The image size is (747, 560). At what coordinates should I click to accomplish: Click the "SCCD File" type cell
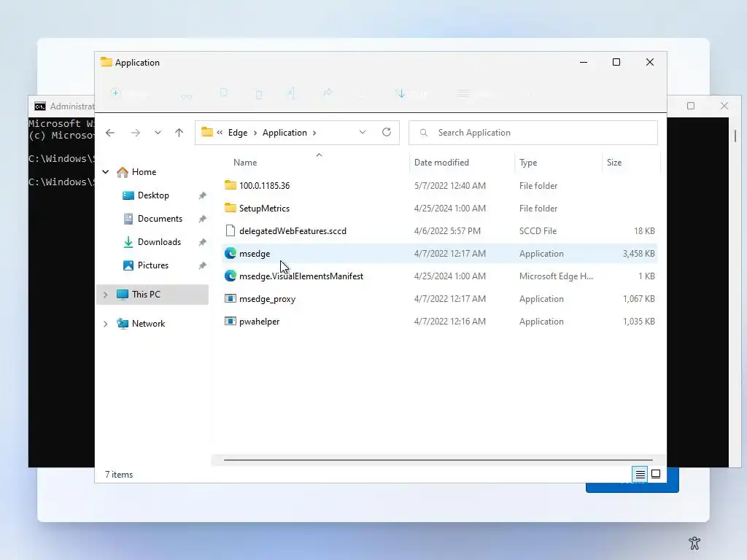(538, 231)
